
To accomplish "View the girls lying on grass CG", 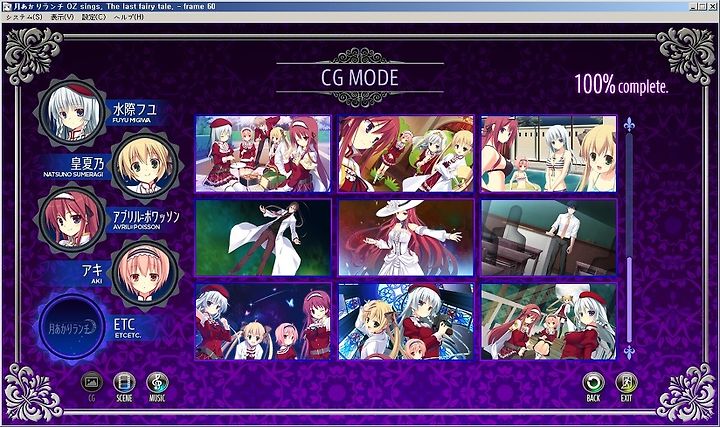I will click(x=406, y=154).
